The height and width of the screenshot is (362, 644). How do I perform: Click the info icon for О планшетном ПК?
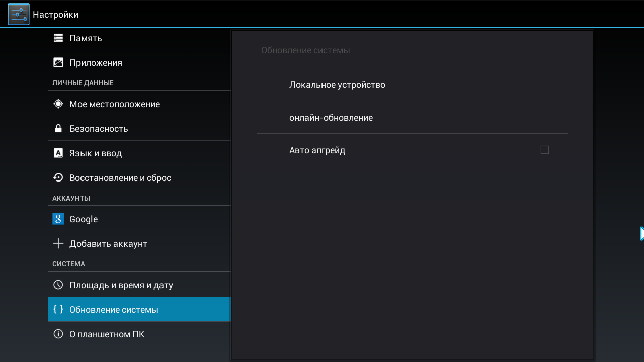tap(58, 334)
